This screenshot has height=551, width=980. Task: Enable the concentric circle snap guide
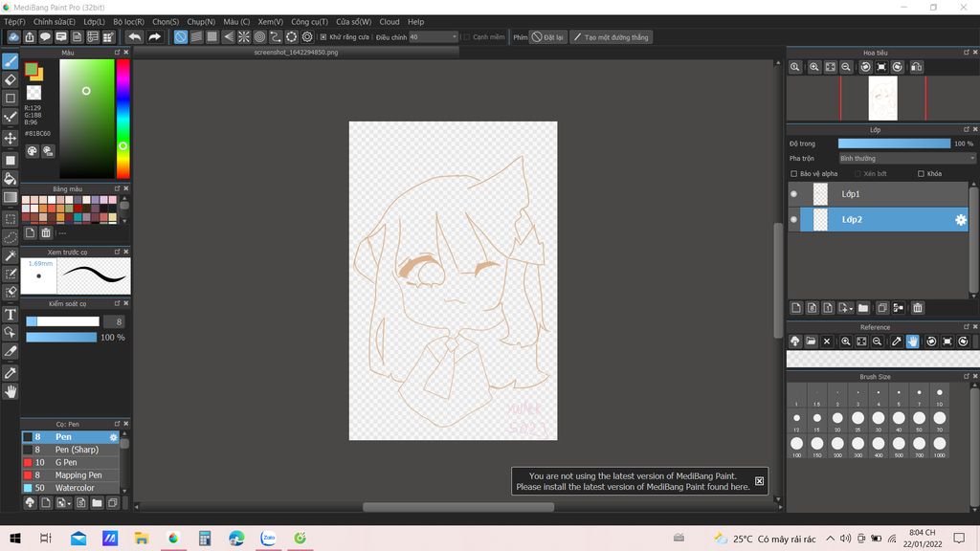point(260,37)
